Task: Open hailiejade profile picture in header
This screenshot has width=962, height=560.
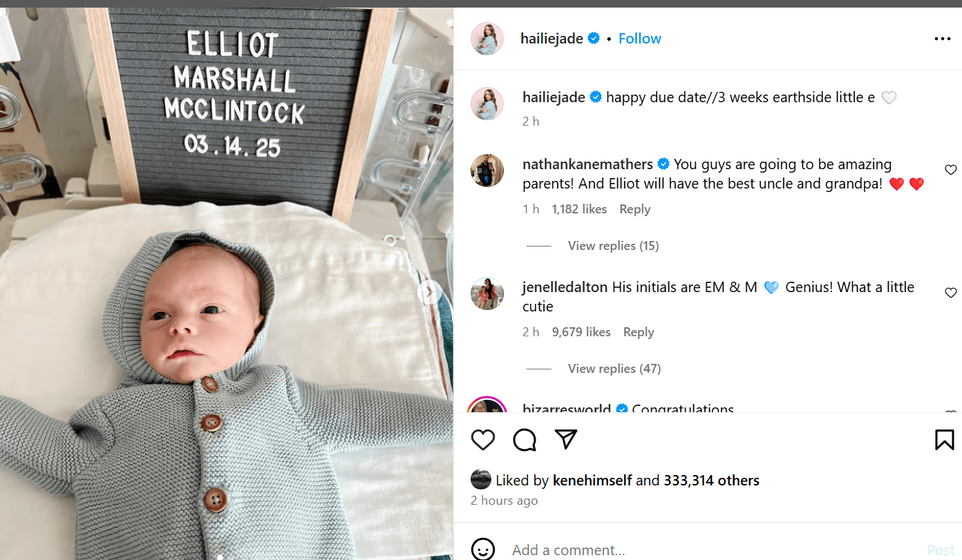Action: (x=487, y=39)
